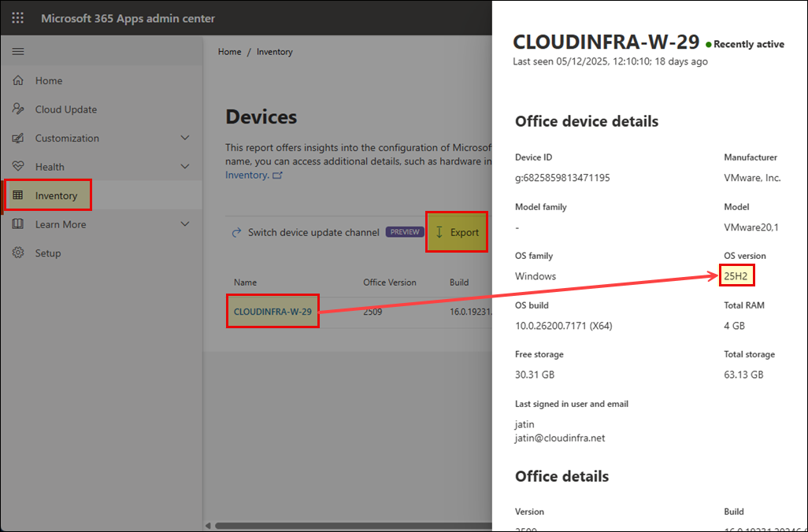Open Cloud Update from its sidebar icon
The width and height of the screenshot is (808, 532).
17,109
